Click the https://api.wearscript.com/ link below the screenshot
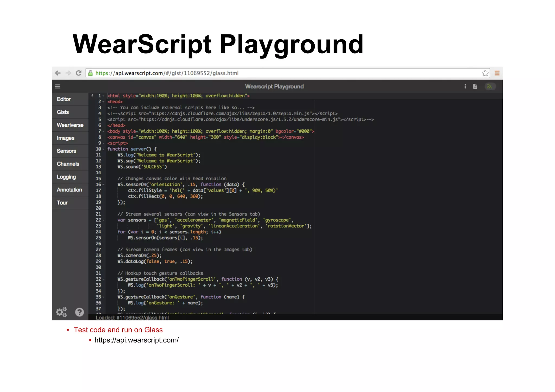Viewport: 555px width, 392px height. [137, 340]
